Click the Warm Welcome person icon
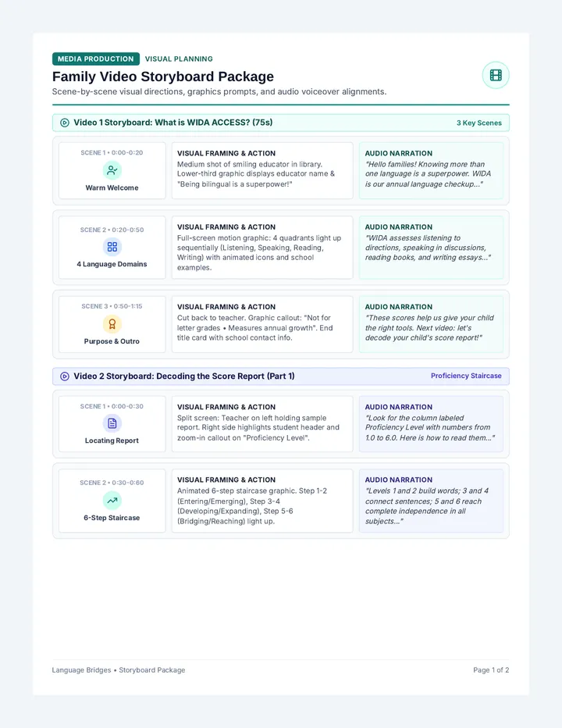The image size is (562, 728). click(x=112, y=170)
